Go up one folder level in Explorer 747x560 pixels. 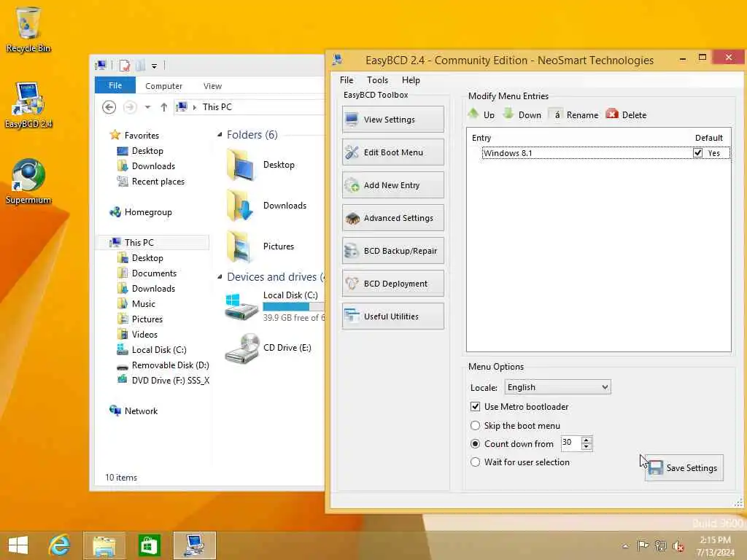click(164, 107)
